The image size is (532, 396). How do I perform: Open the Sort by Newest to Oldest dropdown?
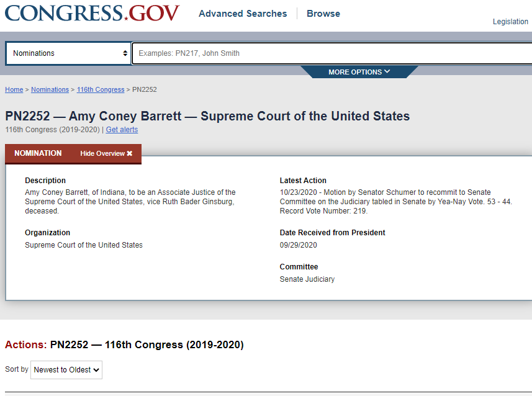(x=66, y=370)
